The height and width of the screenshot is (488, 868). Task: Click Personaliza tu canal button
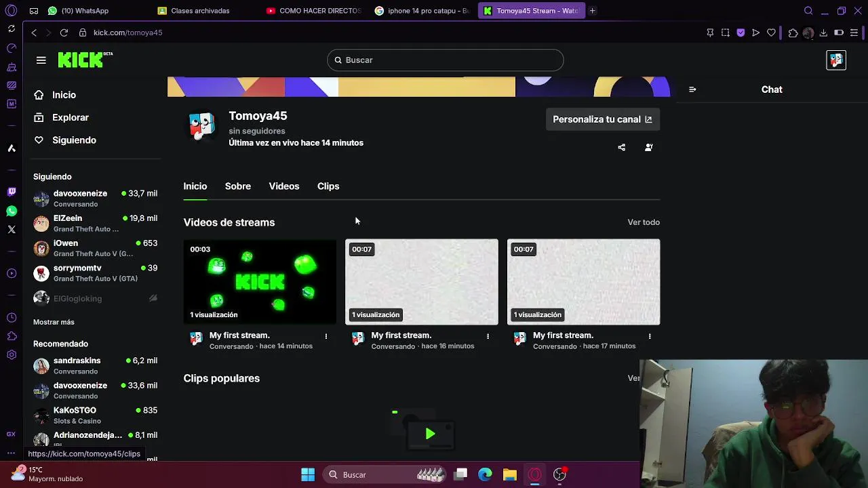click(x=602, y=119)
